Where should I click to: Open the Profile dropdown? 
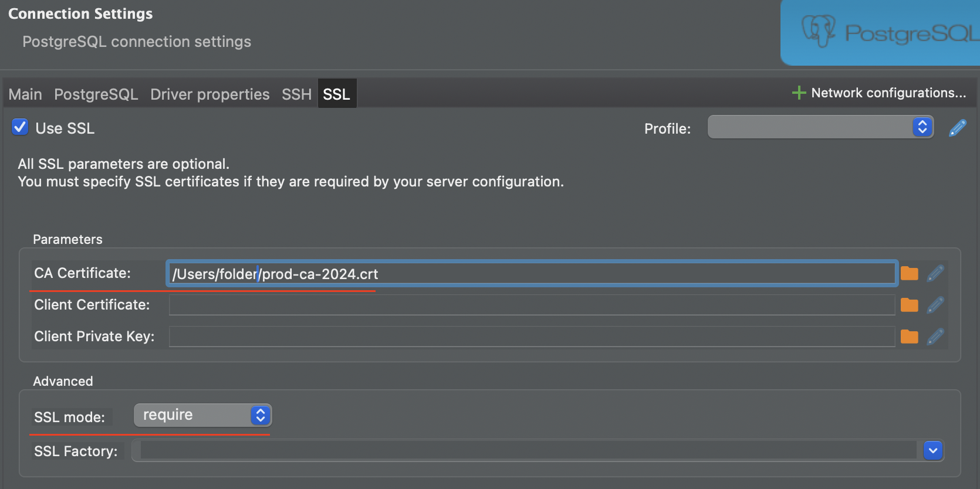820,127
